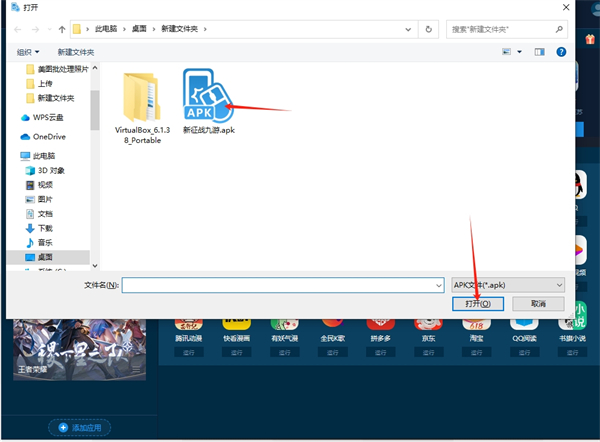Click the search magnifier icon

click(559, 29)
